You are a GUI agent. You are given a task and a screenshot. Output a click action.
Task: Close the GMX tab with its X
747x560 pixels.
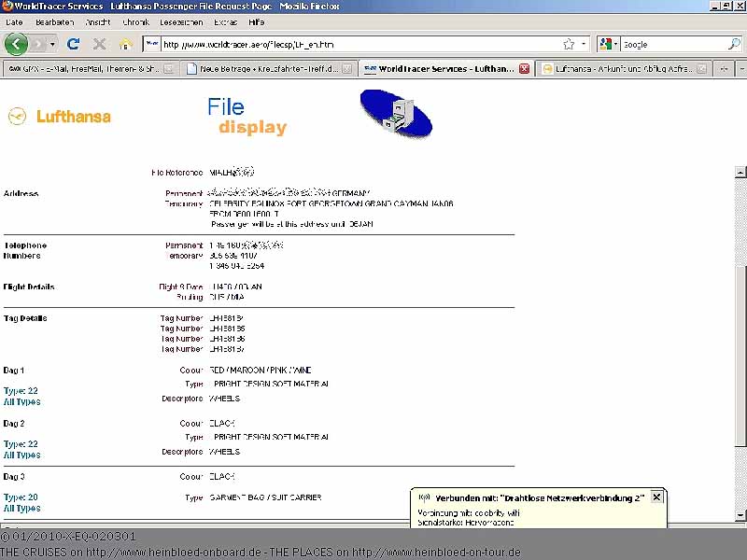[169, 68]
